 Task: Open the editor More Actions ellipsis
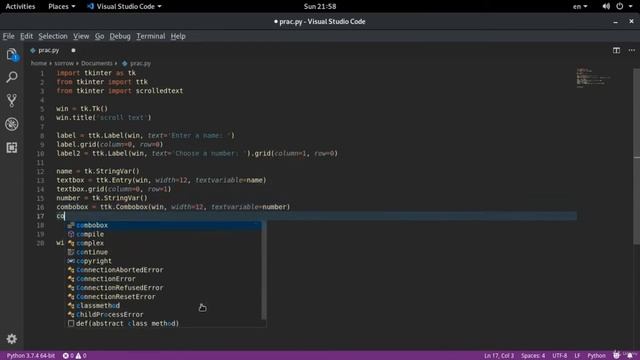pyautogui.click(x=631, y=50)
